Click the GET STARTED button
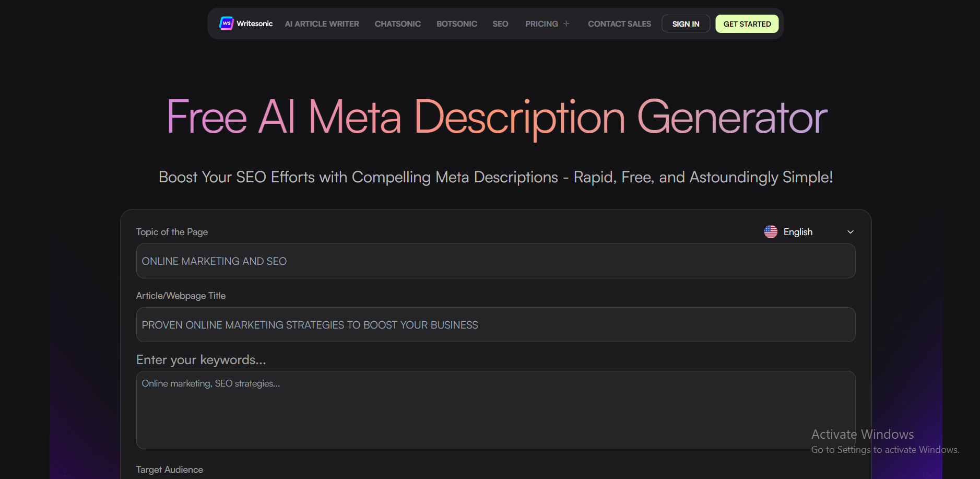This screenshot has width=980, height=479. click(x=747, y=24)
